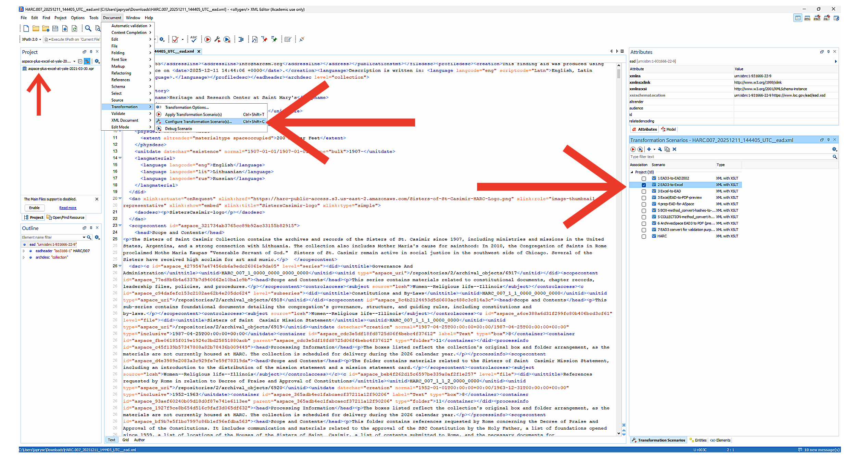Expand the archdesc node in Outline
The image size is (868, 458).
pyautogui.click(x=24, y=258)
